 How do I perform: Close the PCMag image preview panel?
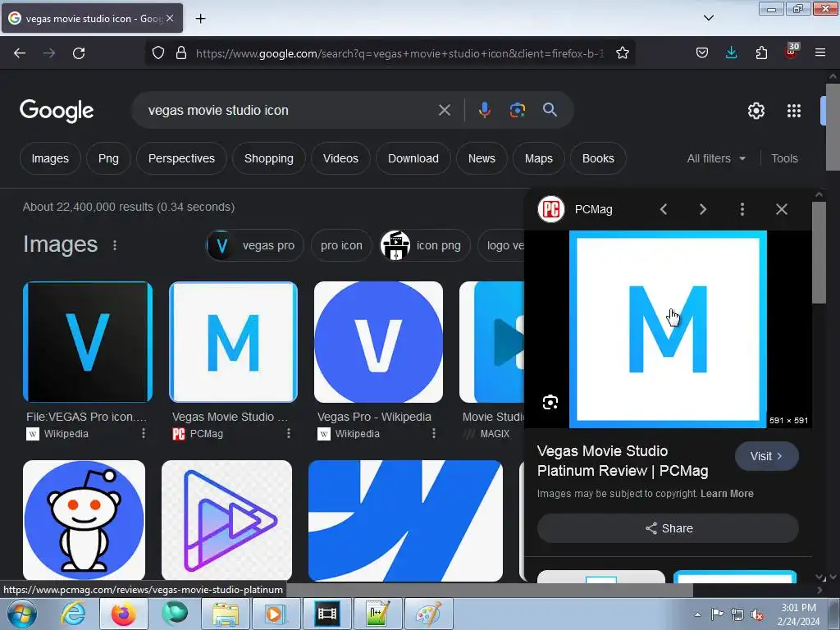(782, 209)
